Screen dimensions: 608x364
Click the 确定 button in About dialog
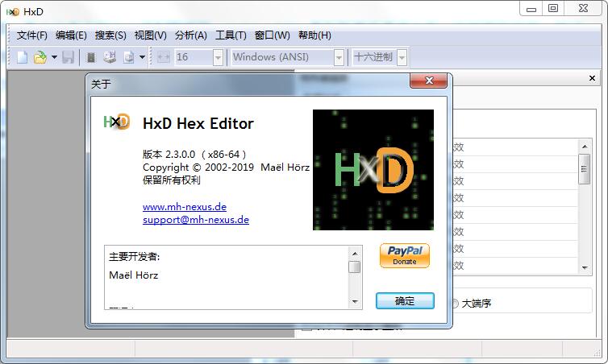405,301
